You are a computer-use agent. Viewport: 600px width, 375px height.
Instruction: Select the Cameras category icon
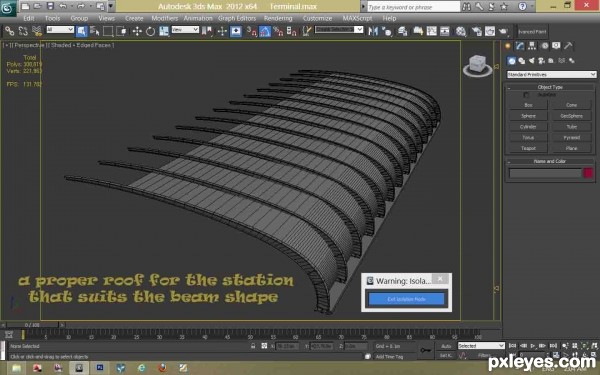(x=541, y=61)
